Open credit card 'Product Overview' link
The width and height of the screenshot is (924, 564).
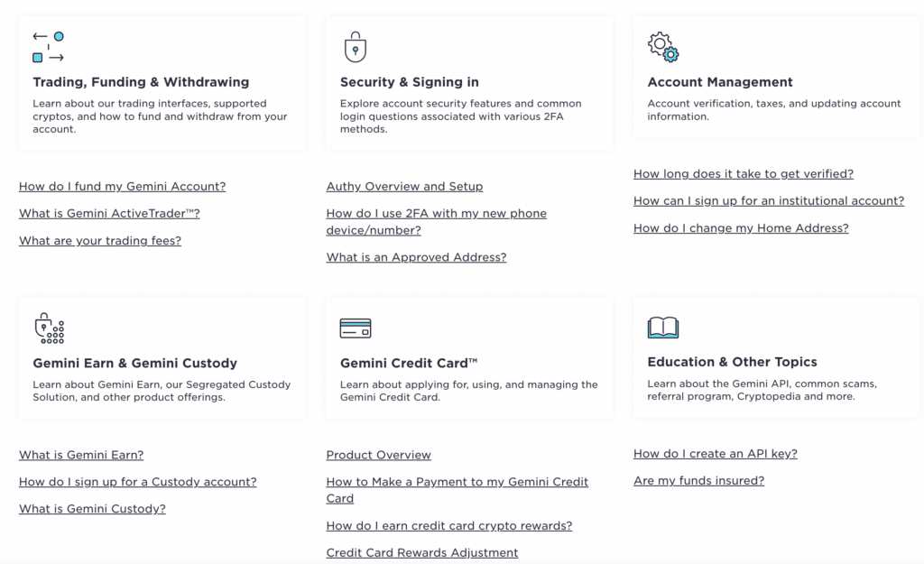click(378, 455)
